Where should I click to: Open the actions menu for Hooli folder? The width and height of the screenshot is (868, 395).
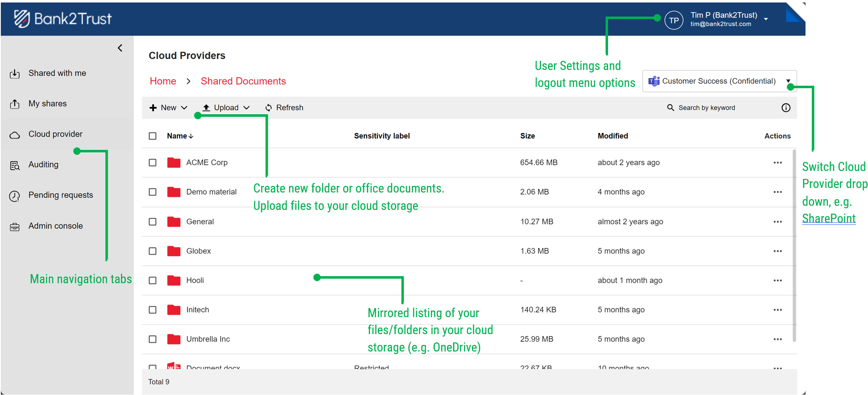[x=778, y=280]
